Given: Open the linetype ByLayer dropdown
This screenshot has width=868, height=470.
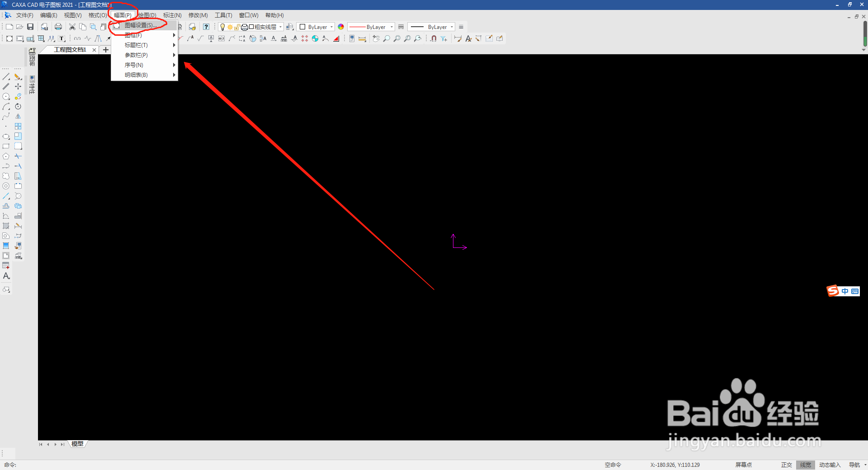Looking at the screenshot, I should click(392, 27).
